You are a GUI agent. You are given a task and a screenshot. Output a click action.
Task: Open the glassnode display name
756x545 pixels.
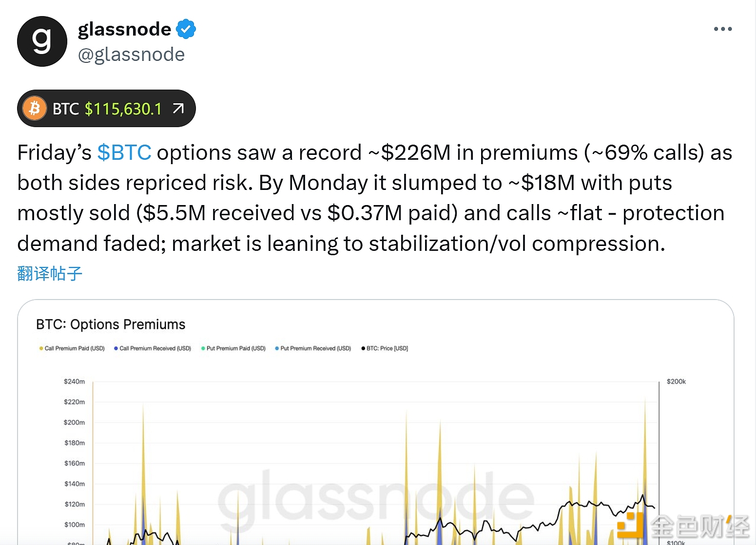(125, 29)
